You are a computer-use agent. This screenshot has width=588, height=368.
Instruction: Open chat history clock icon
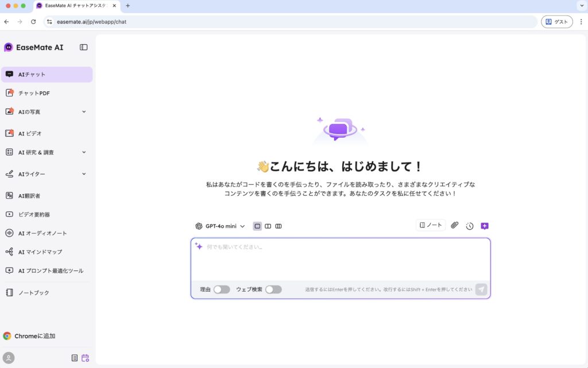(470, 226)
